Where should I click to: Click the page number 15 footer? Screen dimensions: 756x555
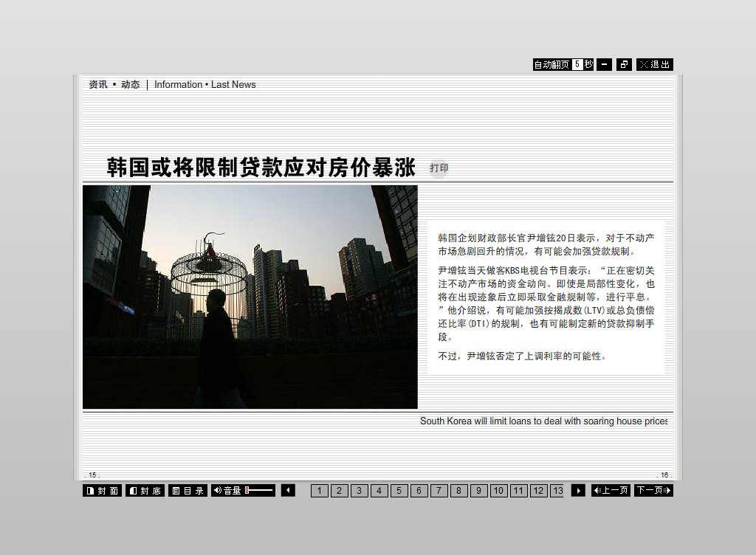(x=92, y=475)
